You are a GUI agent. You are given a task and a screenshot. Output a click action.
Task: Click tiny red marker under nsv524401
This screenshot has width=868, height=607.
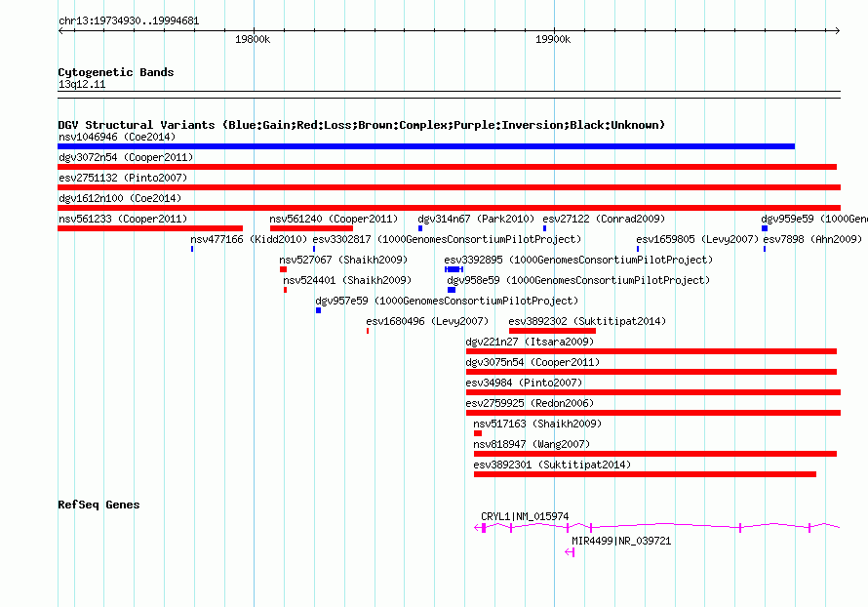(285, 290)
